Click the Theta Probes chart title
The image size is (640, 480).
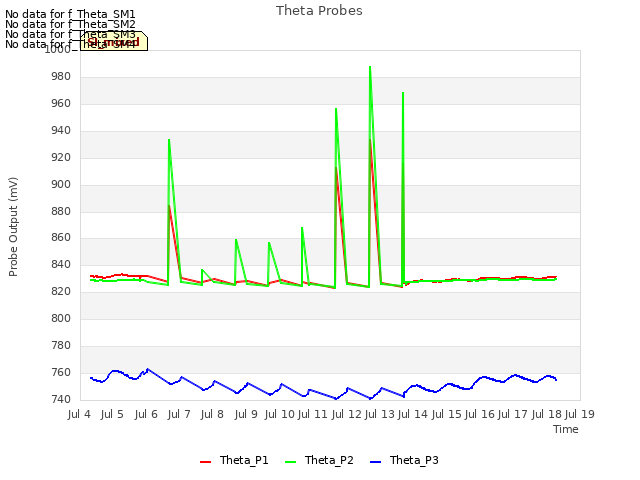coord(319,11)
